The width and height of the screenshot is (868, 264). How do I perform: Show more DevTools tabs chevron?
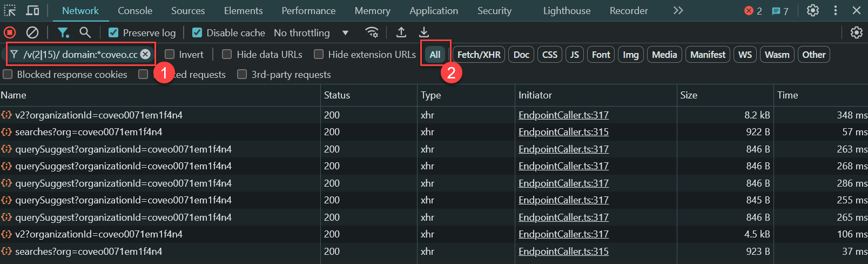tap(678, 10)
